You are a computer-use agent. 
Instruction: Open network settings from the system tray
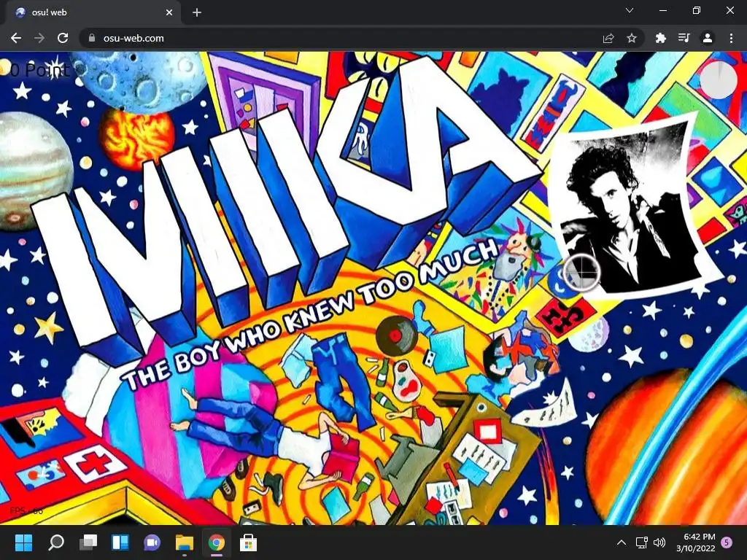pyautogui.click(x=642, y=542)
